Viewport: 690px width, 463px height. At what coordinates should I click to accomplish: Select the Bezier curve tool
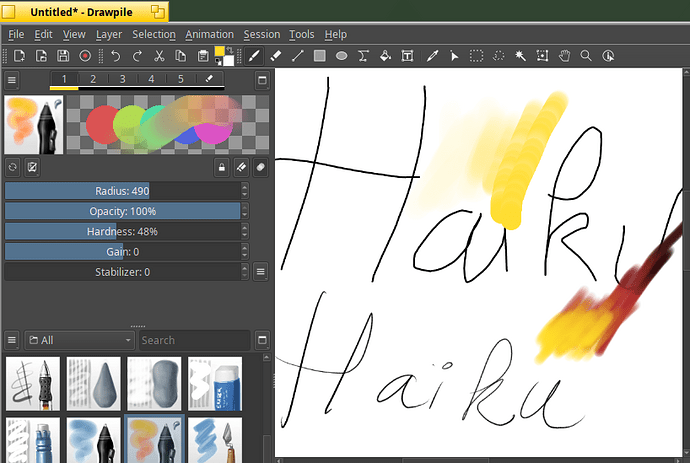363,56
